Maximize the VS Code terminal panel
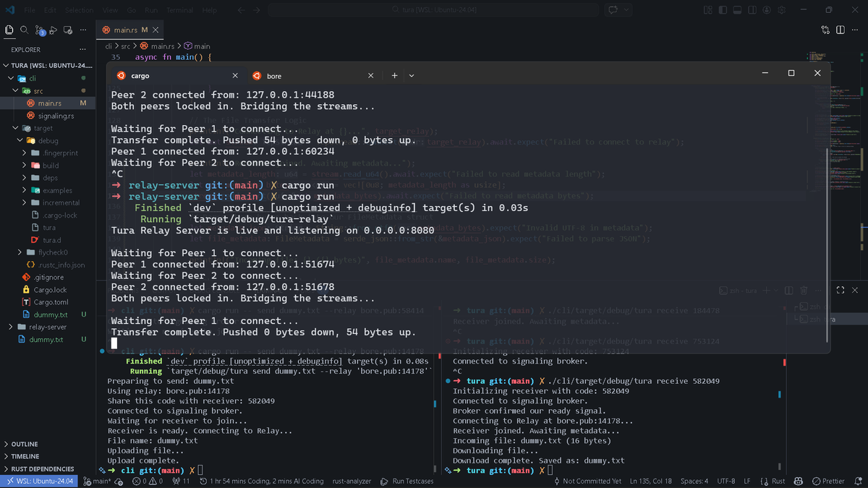 pos(841,290)
